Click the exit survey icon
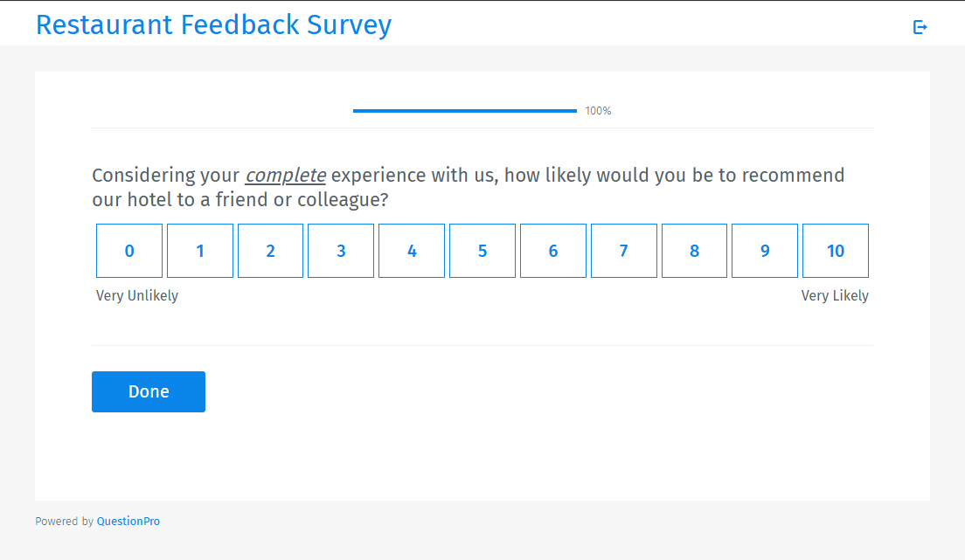 920,27
